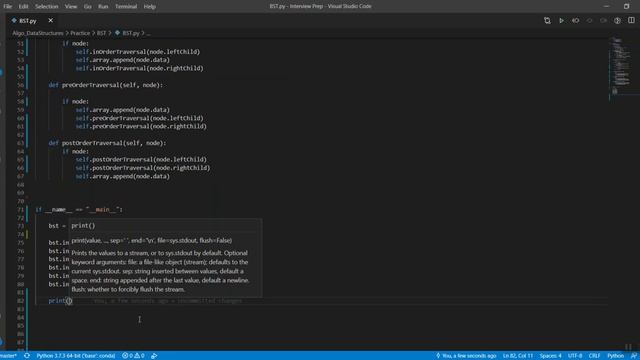Click 'You, a few seconds ago' blame status
Screen dimensions: 640x360
point(466,356)
